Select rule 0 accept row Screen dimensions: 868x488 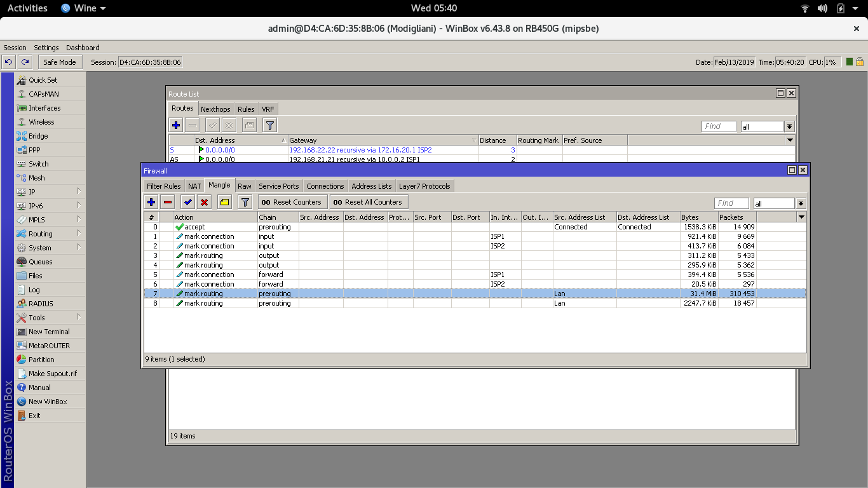point(475,227)
